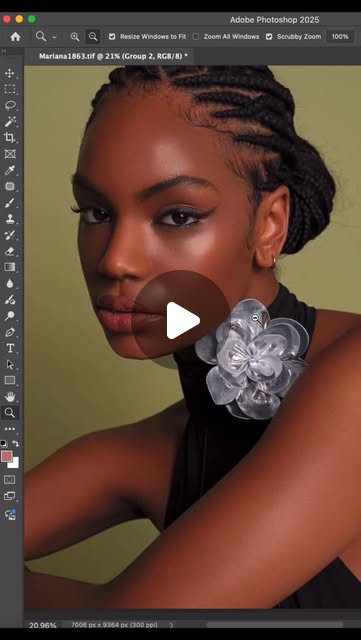Go to the Photoshop Home screen
The image size is (361, 640).
16,37
